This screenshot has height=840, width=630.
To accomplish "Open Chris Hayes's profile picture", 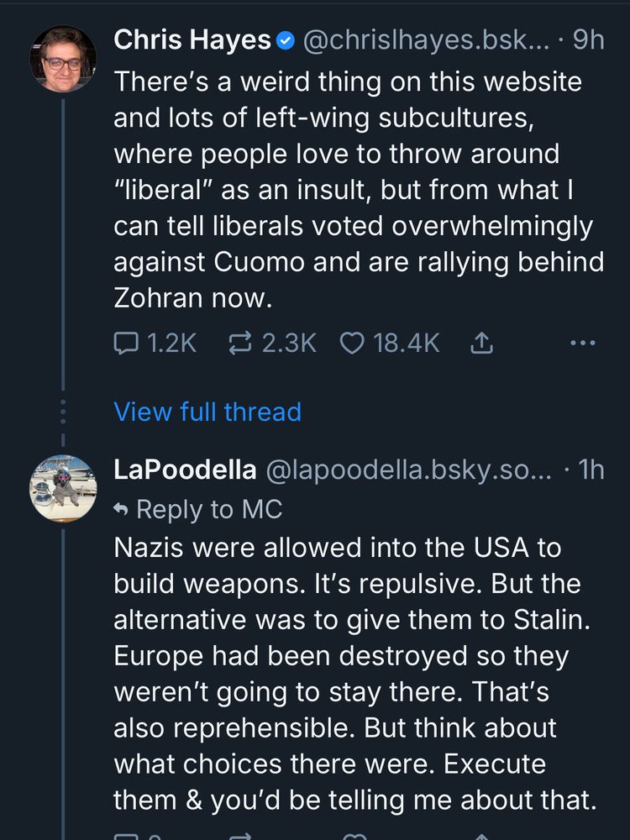I will pos(63,58).
